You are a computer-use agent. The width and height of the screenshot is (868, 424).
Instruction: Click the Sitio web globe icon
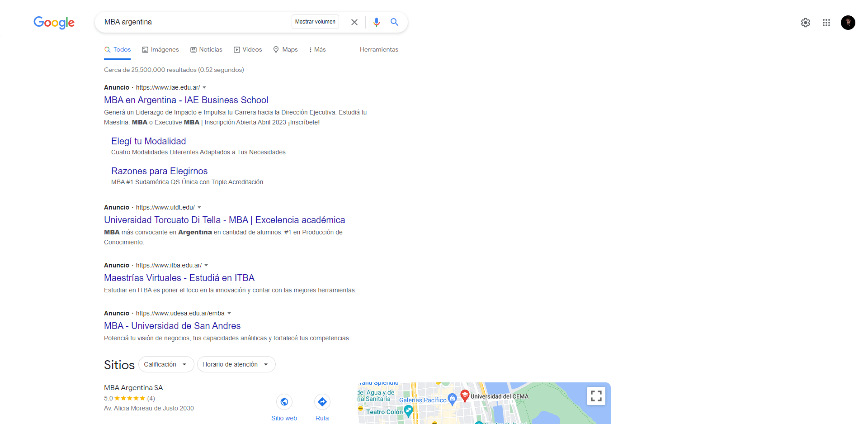284,402
